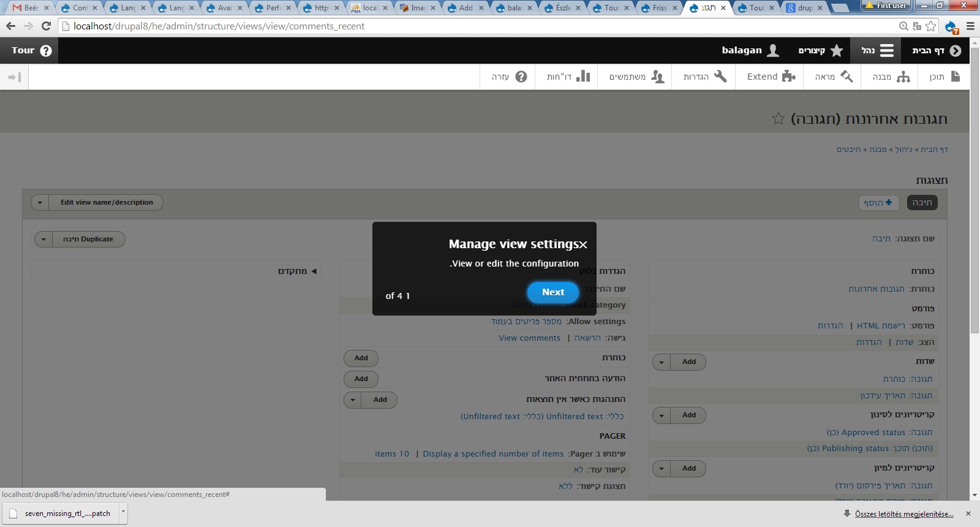Click the תגובה: תאריך עידכון field link

pos(896,396)
